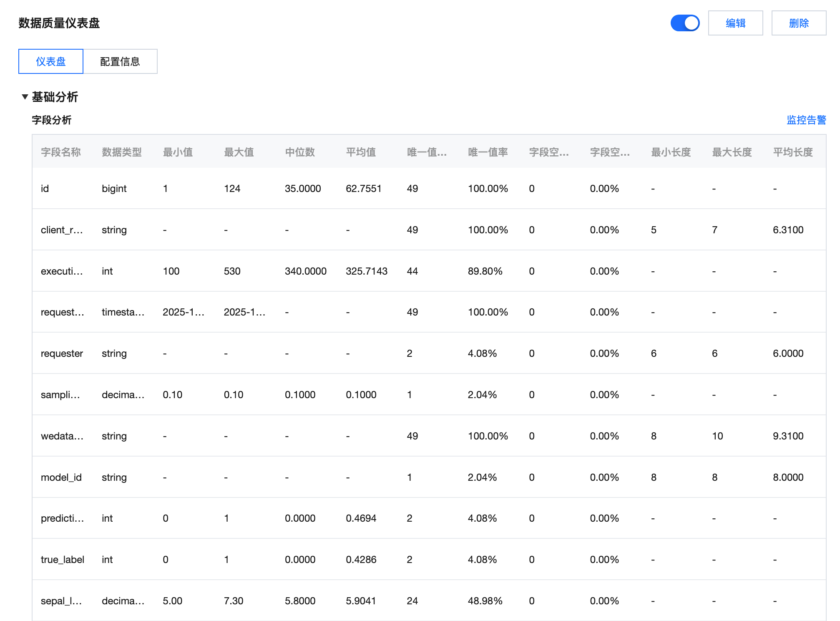Click the 平均长度 column header

pos(792,152)
